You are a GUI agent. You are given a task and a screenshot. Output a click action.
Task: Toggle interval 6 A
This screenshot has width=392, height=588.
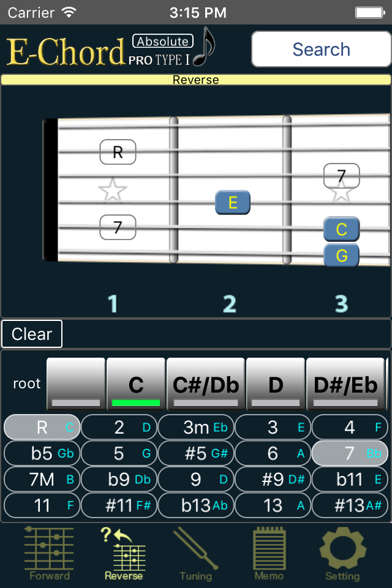[x=273, y=453]
